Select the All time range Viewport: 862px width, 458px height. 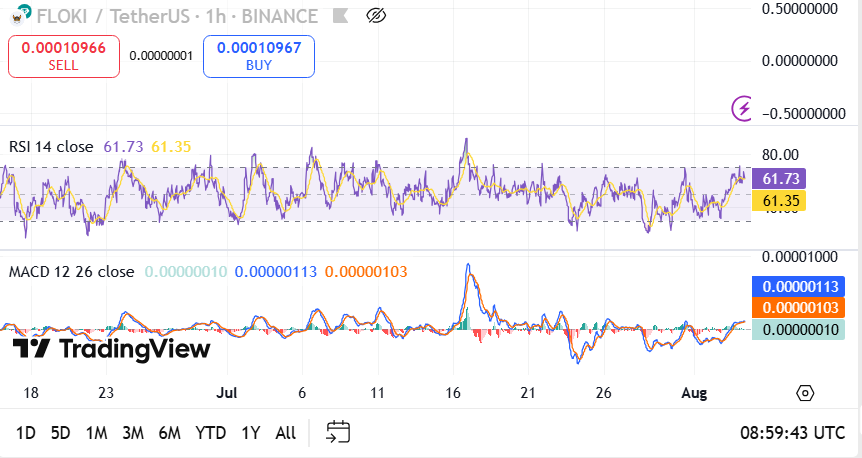tap(285, 433)
